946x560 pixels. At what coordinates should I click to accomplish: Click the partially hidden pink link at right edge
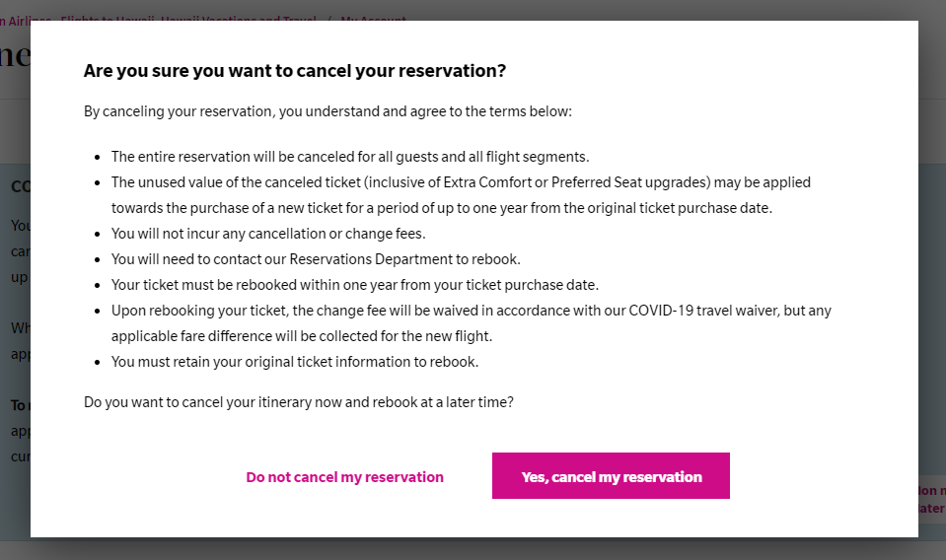pos(932,499)
